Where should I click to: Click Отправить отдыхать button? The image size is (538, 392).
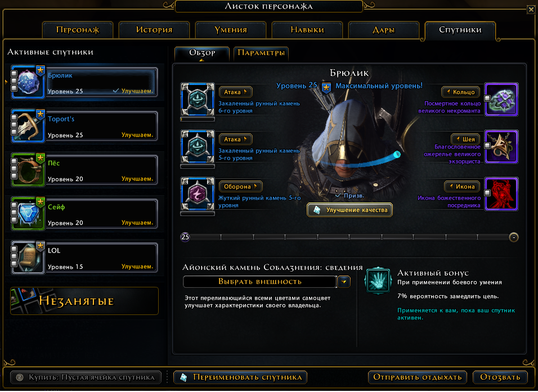[x=417, y=377]
